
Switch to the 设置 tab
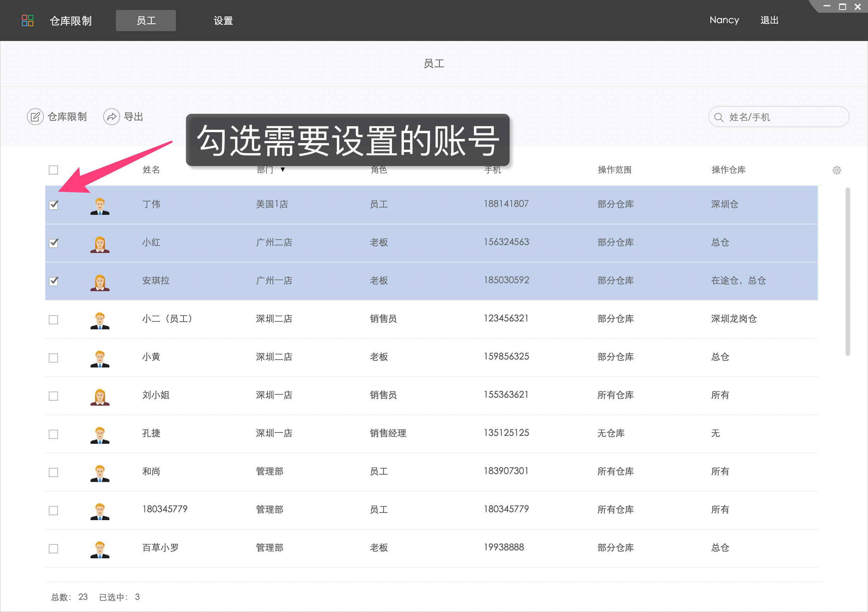coord(223,20)
